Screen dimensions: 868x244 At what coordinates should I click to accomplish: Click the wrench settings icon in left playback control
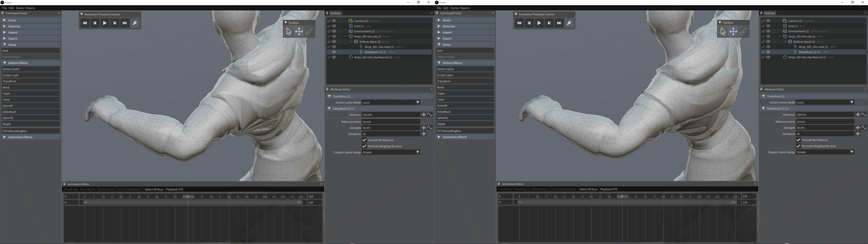pyautogui.click(x=135, y=23)
